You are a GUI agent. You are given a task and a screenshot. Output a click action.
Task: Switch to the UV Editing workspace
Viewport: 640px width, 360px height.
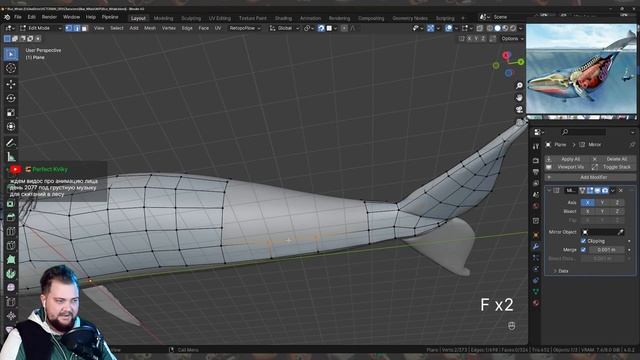pyautogui.click(x=220, y=18)
